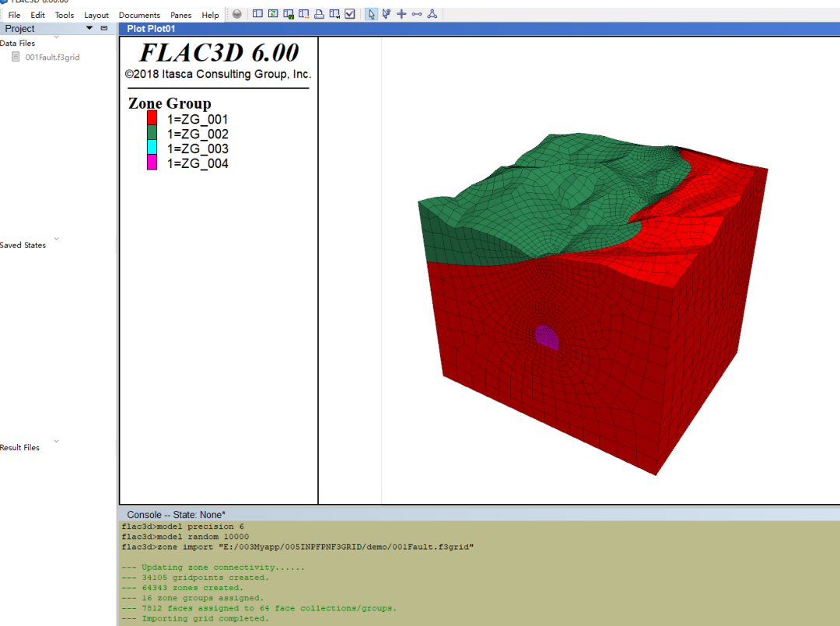Open the Edit menu
The height and width of the screenshot is (626, 840).
point(37,15)
